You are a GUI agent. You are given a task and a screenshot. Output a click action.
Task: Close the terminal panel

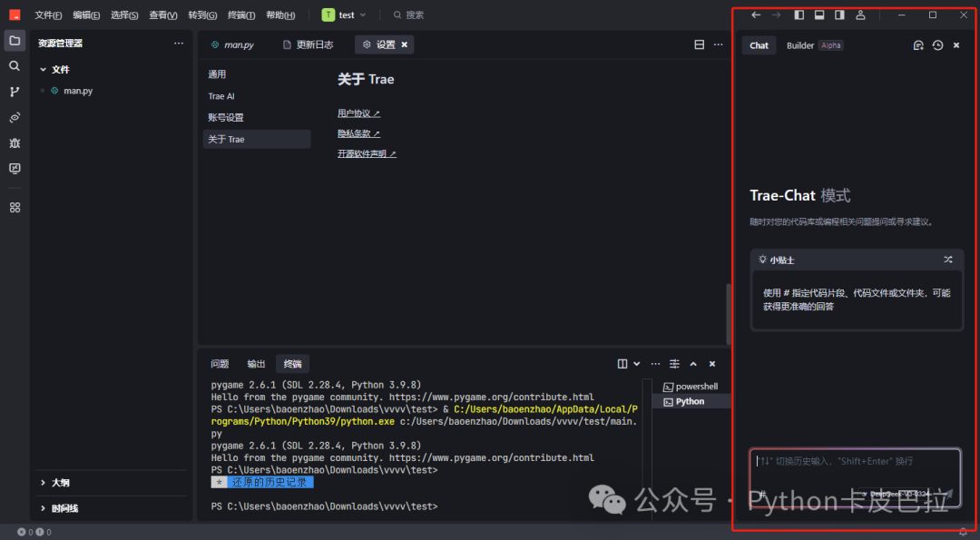click(x=712, y=364)
